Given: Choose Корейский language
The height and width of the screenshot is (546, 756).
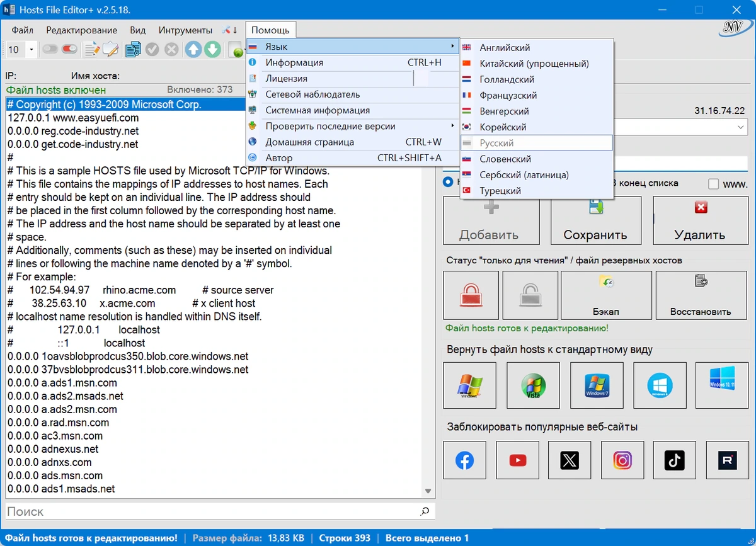Looking at the screenshot, I should click(537, 127).
